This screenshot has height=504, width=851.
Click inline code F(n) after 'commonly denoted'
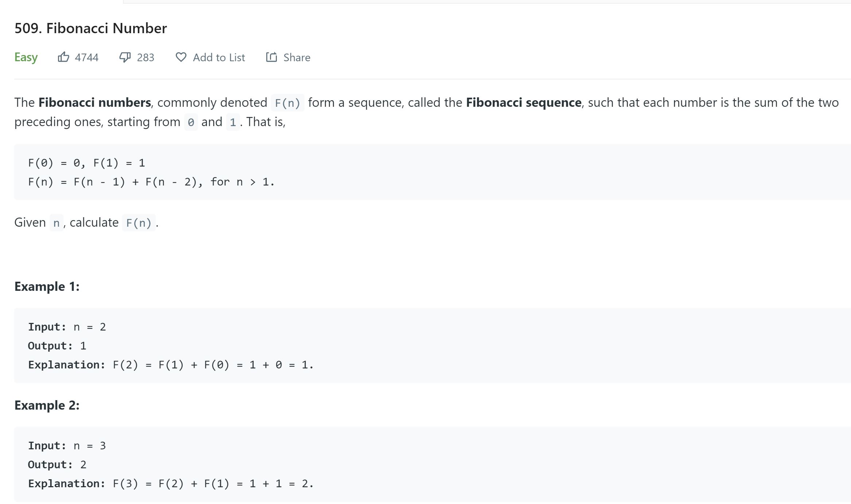point(287,103)
